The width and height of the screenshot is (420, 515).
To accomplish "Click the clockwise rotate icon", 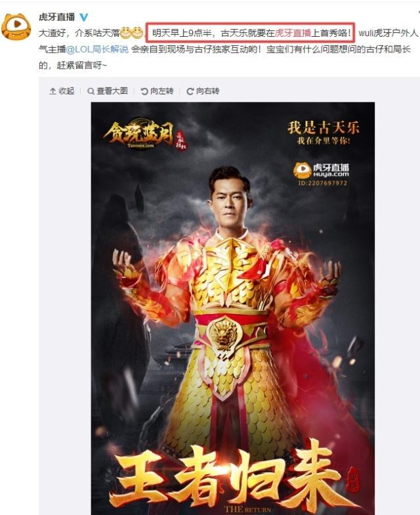I will (190, 91).
